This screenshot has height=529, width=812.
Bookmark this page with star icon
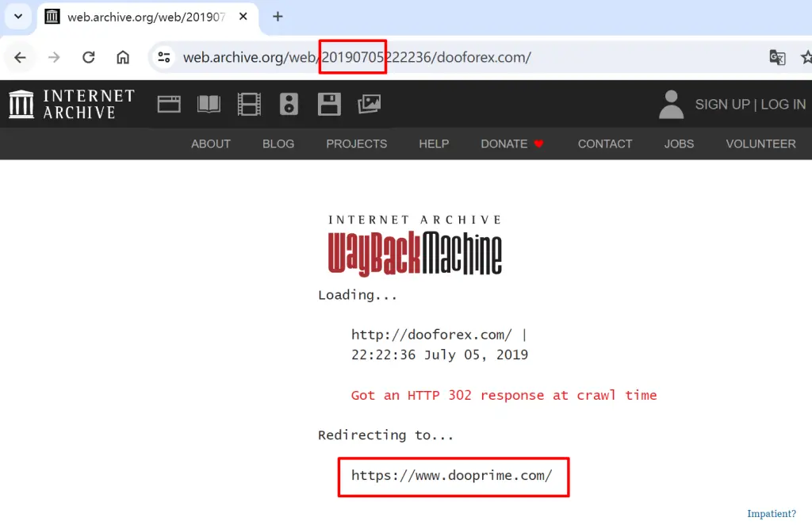(x=806, y=58)
